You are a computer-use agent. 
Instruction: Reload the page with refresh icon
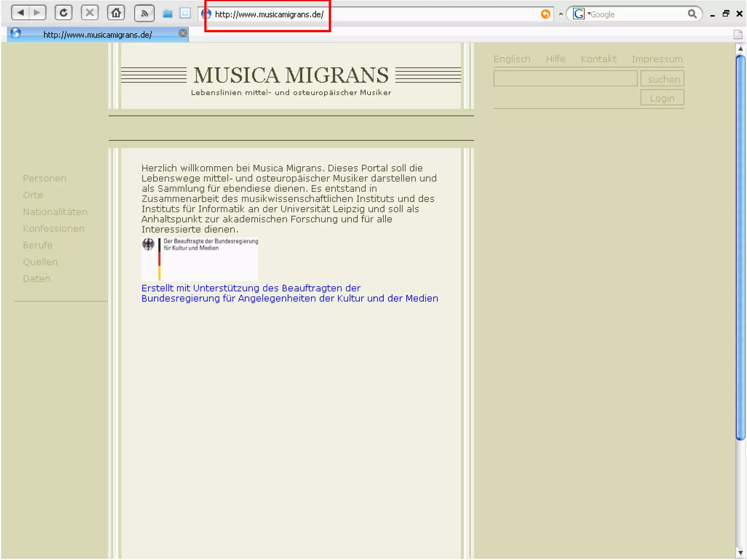[x=63, y=13]
